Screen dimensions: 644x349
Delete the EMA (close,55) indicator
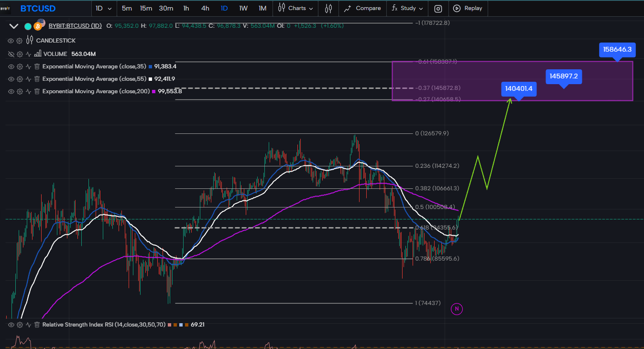pyautogui.click(x=36, y=79)
